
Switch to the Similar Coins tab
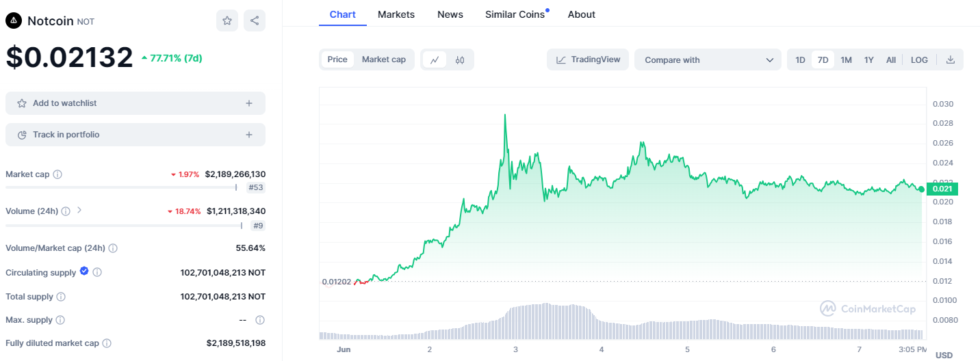[515, 14]
